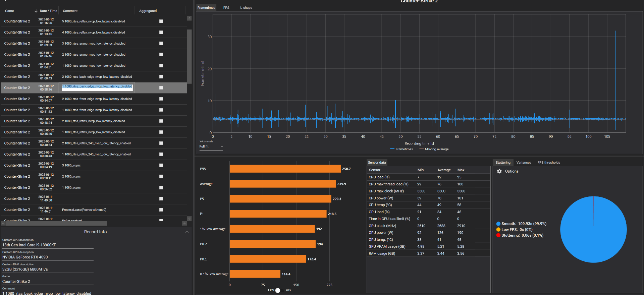Image resolution: width=644 pixels, height=295 pixels.
Task: Click the Options label in stuttering panel
Action: pyautogui.click(x=512, y=171)
